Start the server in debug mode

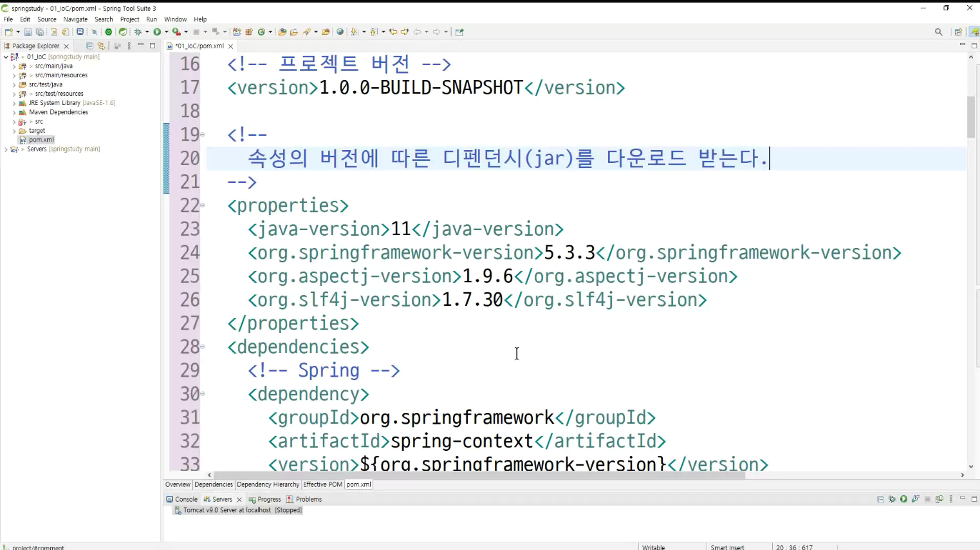tap(892, 499)
